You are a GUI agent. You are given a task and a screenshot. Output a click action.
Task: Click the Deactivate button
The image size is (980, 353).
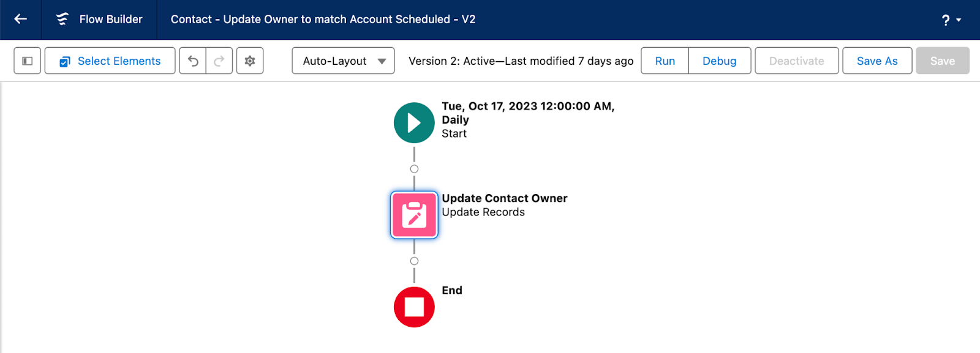(x=797, y=61)
